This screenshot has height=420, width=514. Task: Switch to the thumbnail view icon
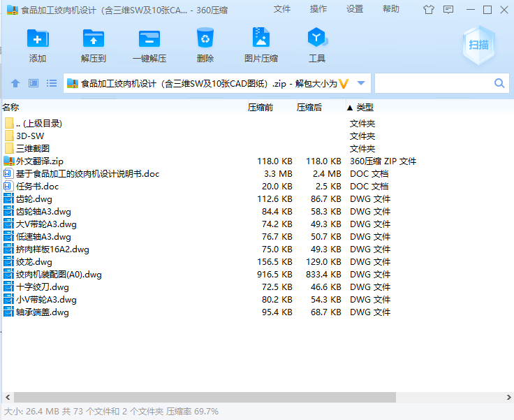(34, 83)
